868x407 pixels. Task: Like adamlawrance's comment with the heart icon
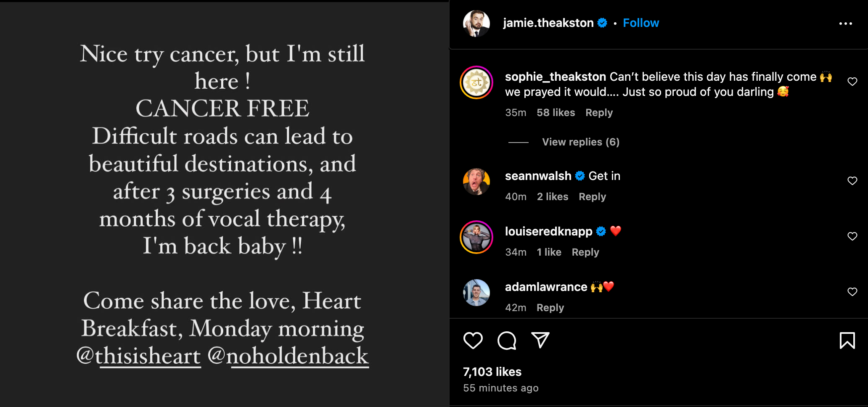(x=852, y=291)
